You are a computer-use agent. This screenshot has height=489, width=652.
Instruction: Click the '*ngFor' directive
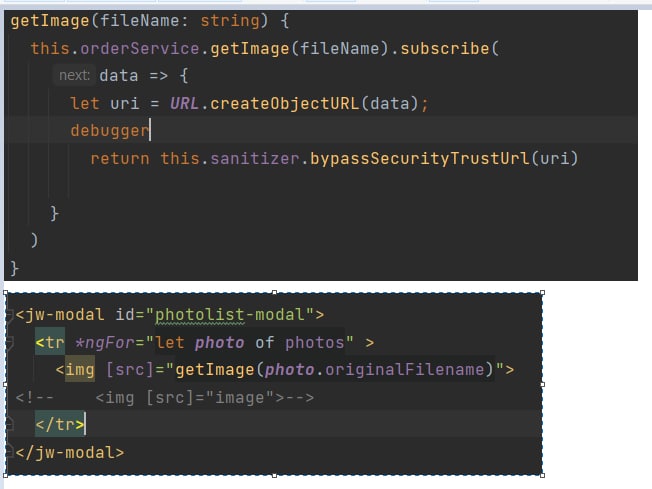coord(105,343)
